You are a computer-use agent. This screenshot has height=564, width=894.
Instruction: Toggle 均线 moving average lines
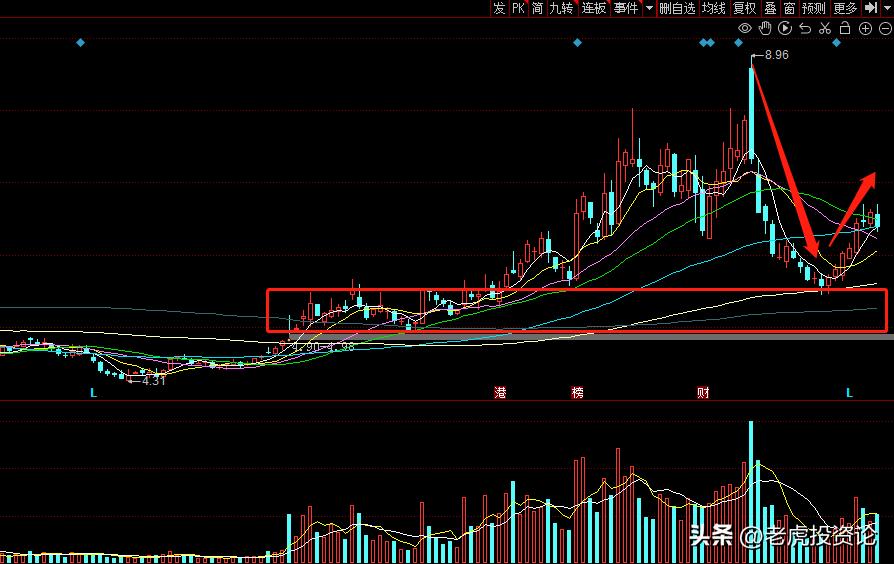coord(713,8)
